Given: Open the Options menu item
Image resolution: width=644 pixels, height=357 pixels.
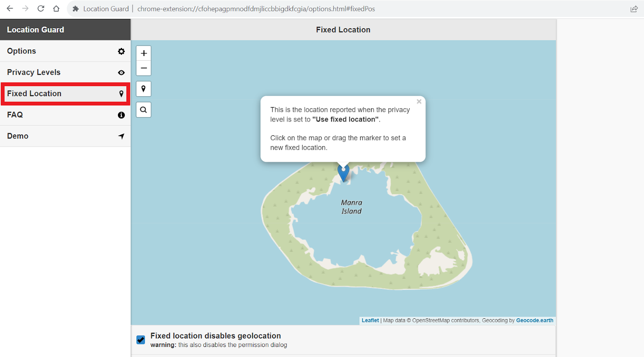Looking at the screenshot, I should [65, 51].
